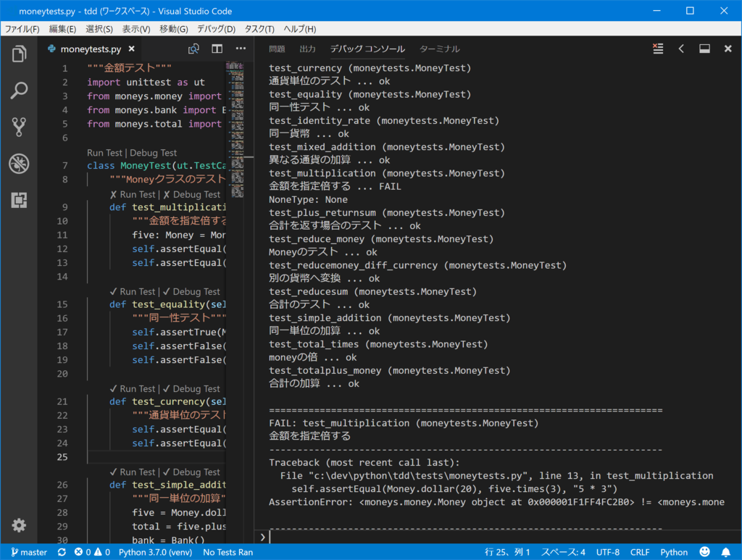Click the master branch in status bar
This screenshot has width=742, height=560.
[29, 552]
